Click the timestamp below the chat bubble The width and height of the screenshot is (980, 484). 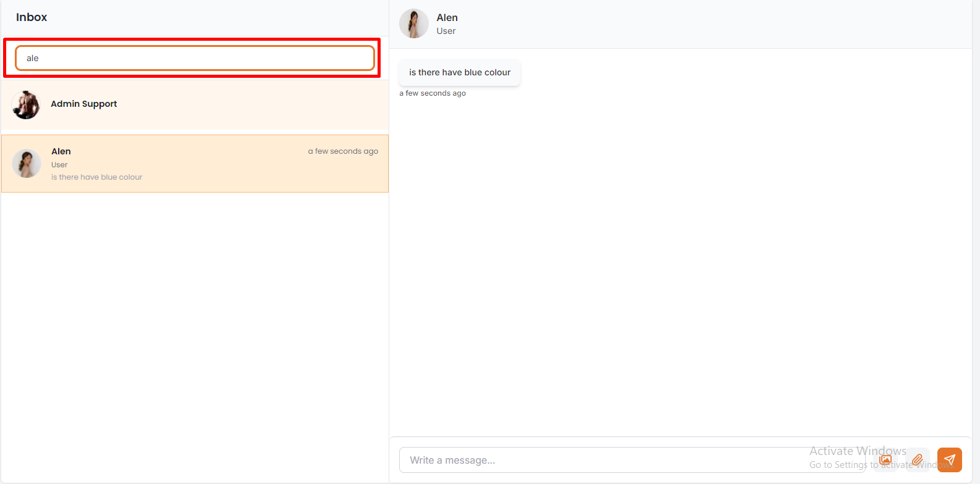click(x=433, y=93)
